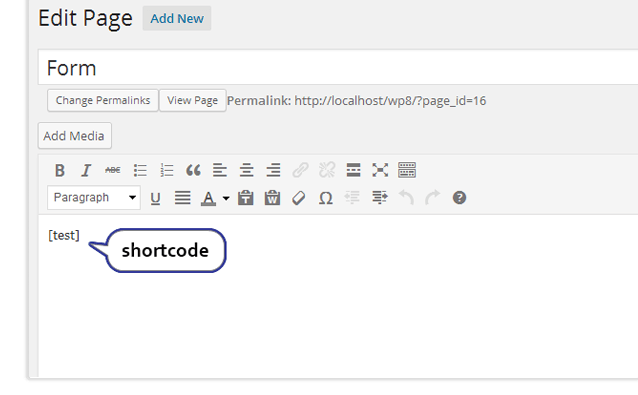Viewport: 638px width, 395px height.
Task: Increase indent of paragraph
Action: click(x=379, y=198)
